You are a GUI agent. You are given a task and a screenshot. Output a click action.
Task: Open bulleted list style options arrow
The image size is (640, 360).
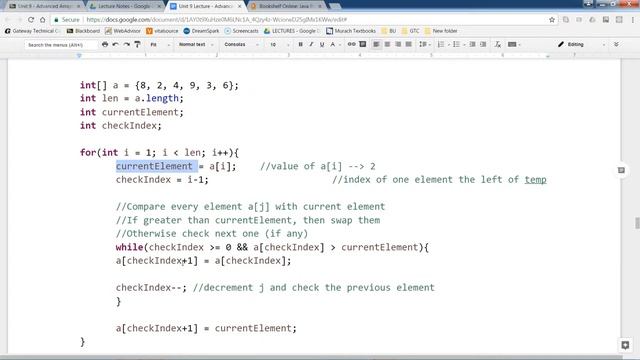coord(464,44)
